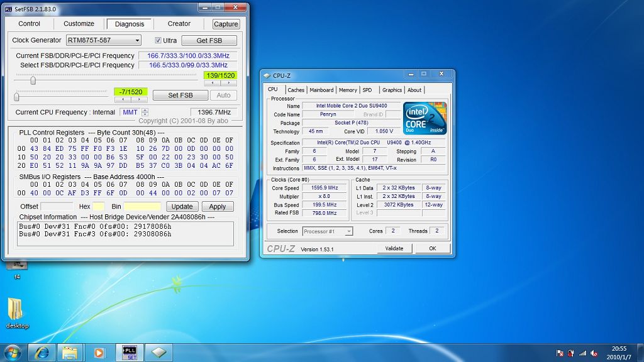
Task: Open Windows Explorer from the taskbar
Action: coord(70,353)
